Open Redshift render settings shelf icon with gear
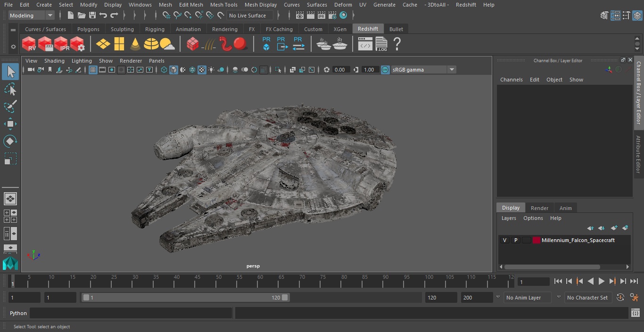The height and width of the screenshot is (332, 644). tap(77, 44)
